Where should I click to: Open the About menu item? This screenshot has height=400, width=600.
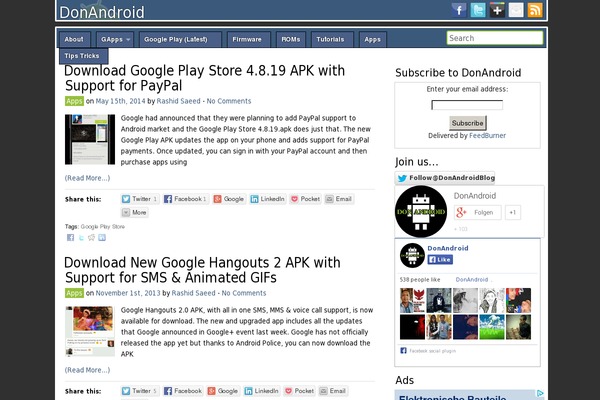click(74, 39)
